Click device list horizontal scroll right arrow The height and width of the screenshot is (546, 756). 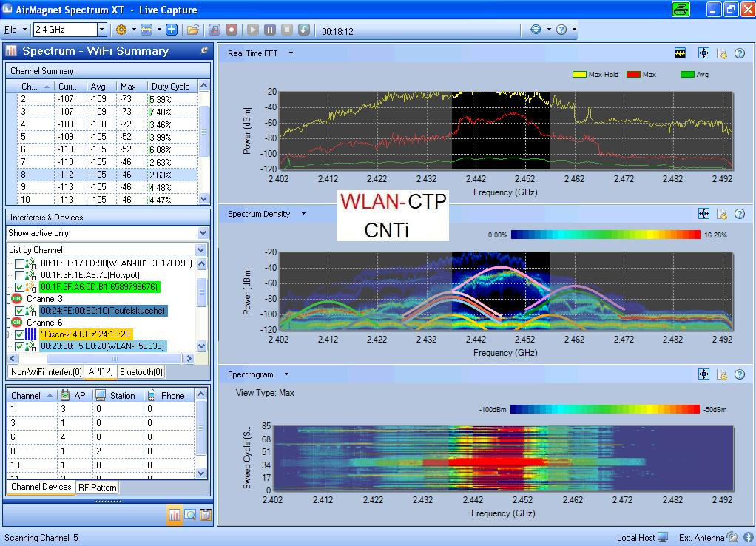(x=189, y=358)
